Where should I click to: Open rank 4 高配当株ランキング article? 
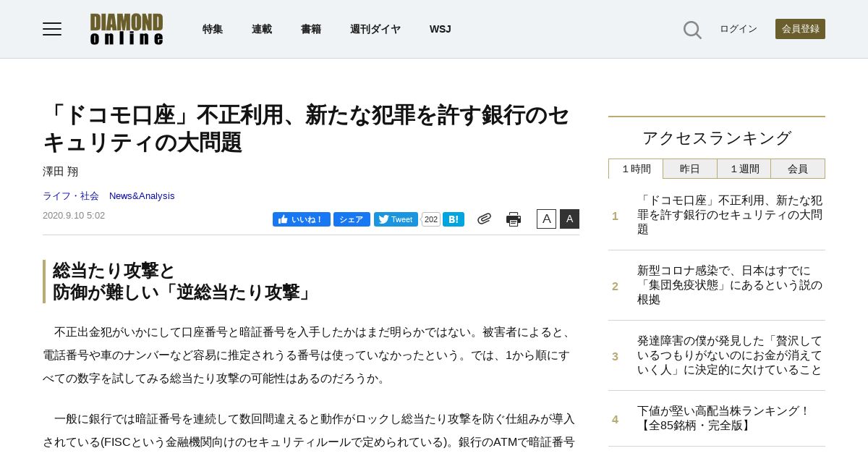click(724, 418)
